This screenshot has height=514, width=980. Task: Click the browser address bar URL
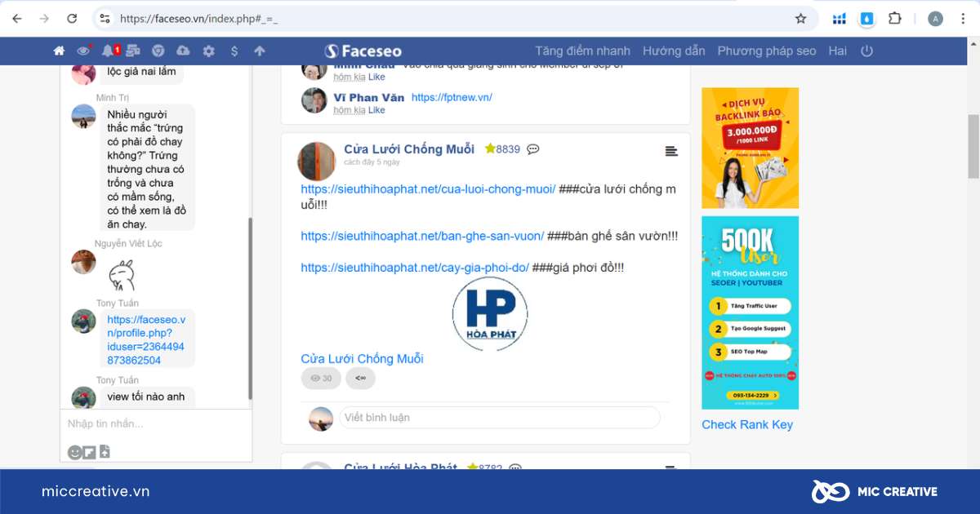198,18
